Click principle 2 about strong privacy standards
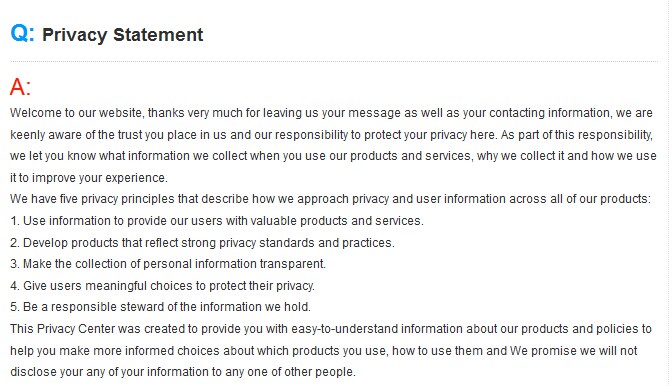The width and height of the screenshot is (672, 386). pyautogui.click(x=202, y=243)
